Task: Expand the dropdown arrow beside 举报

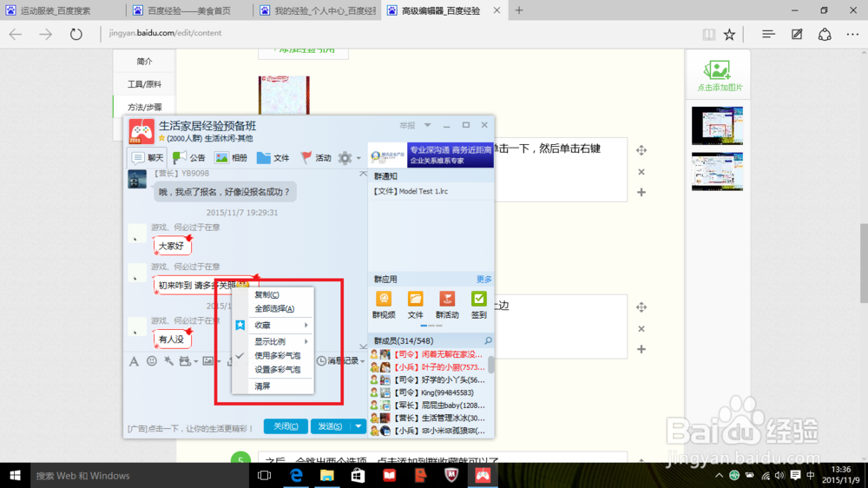Action: pos(427,125)
